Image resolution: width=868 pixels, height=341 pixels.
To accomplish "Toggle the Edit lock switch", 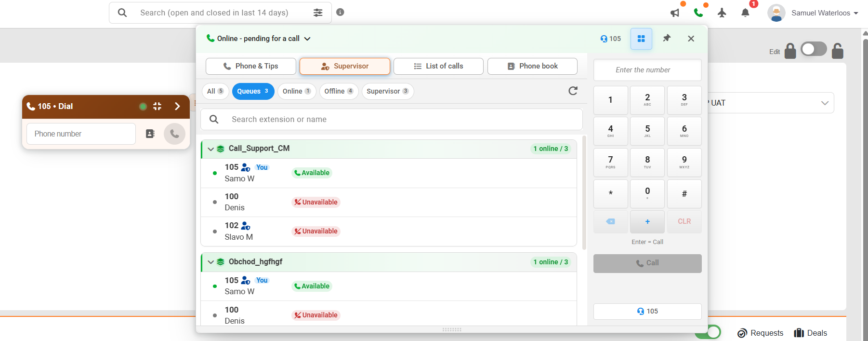I will click(x=814, y=49).
